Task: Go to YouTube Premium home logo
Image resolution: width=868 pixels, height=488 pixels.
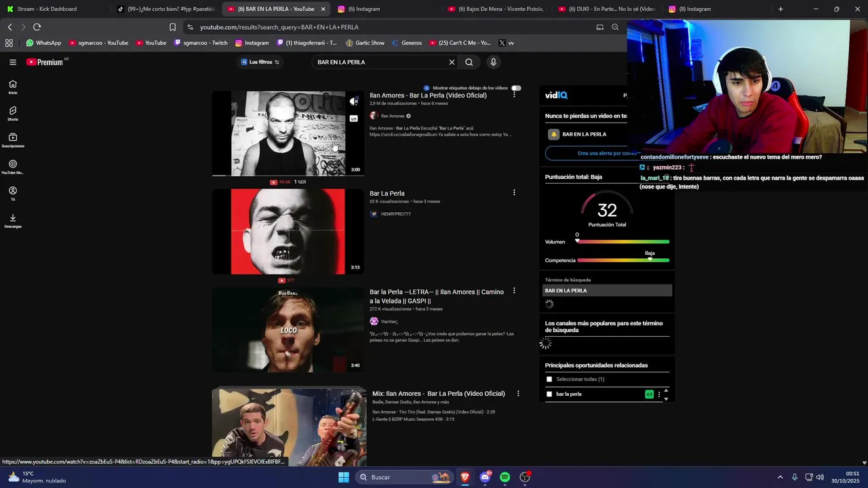Action: click(x=46, y=62)
